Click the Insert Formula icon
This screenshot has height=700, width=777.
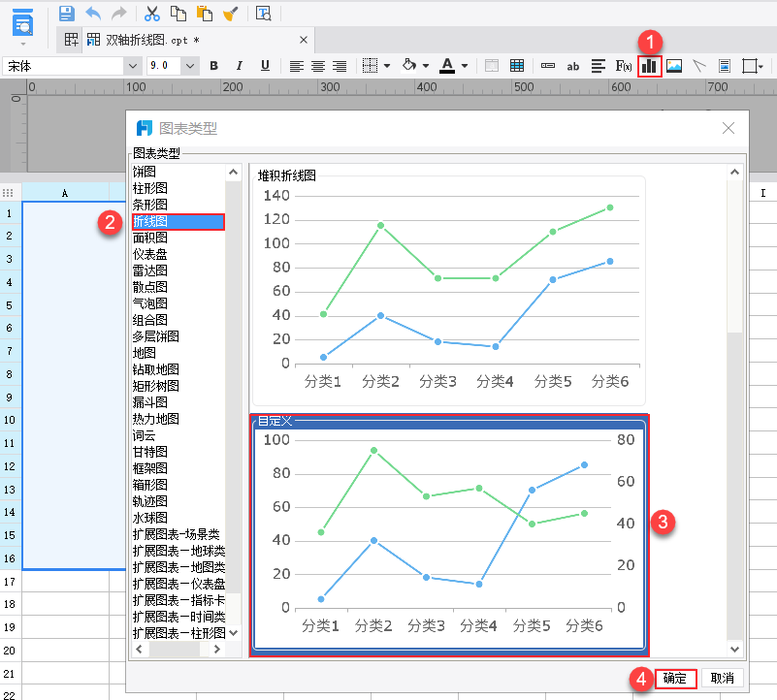[625, 66]
